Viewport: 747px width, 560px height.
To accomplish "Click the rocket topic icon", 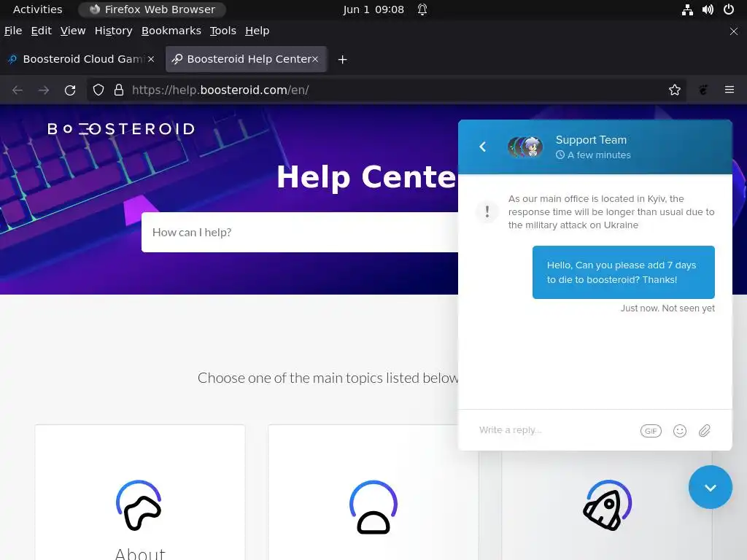I will point(607,505).
